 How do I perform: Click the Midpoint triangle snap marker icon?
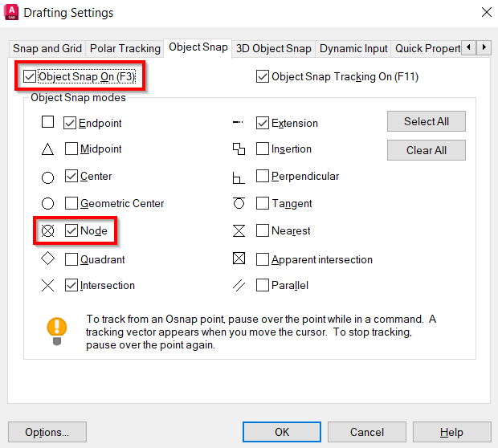tap(48, 149)
